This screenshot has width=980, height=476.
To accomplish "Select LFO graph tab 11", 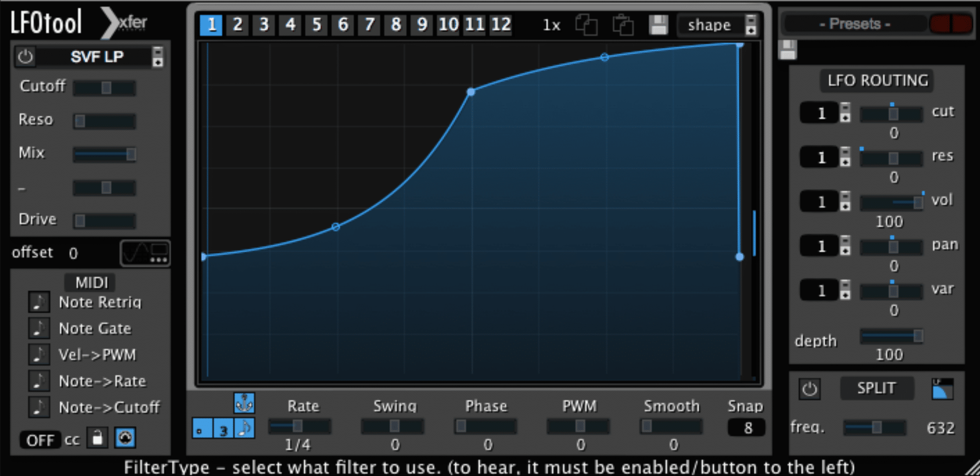I will tap(475, 24).
